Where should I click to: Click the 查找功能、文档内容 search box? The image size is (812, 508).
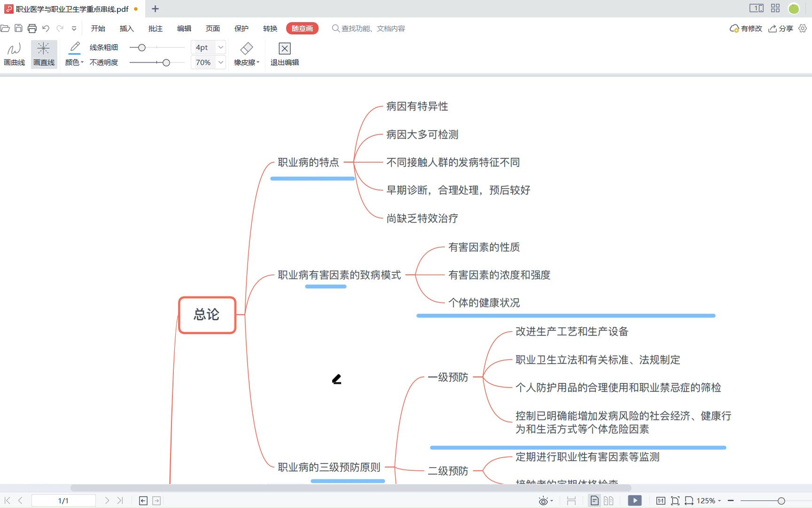(x=368, y=29)
